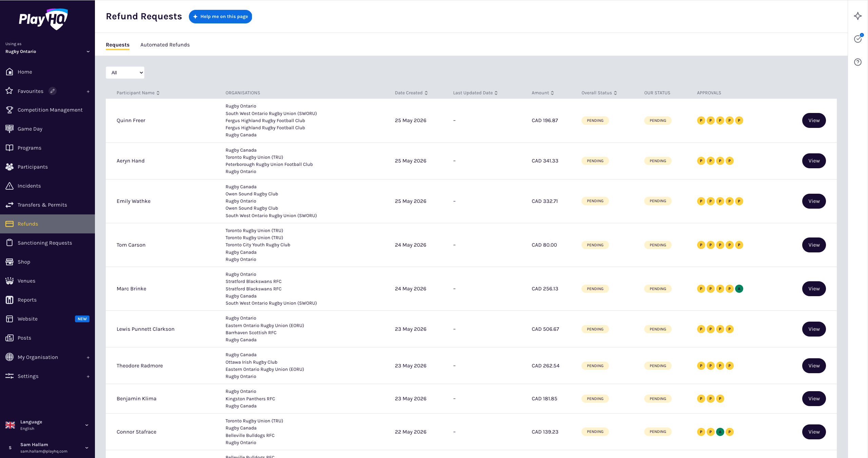Click the My Organisation globe icon
This screenshot has height=458, width=868.
pos(9,357)
